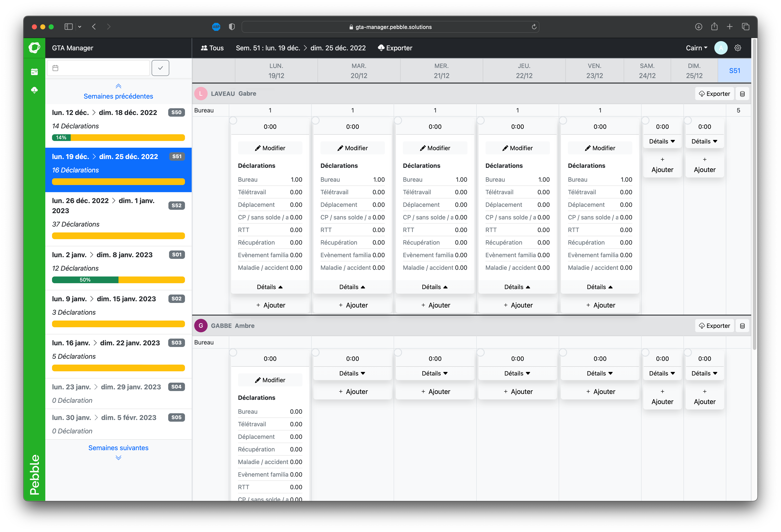The width and height of the screenshot is (781, 532).
Task: Click Safari's download icon
Action: pyautogui.click(x=698, y=27)
